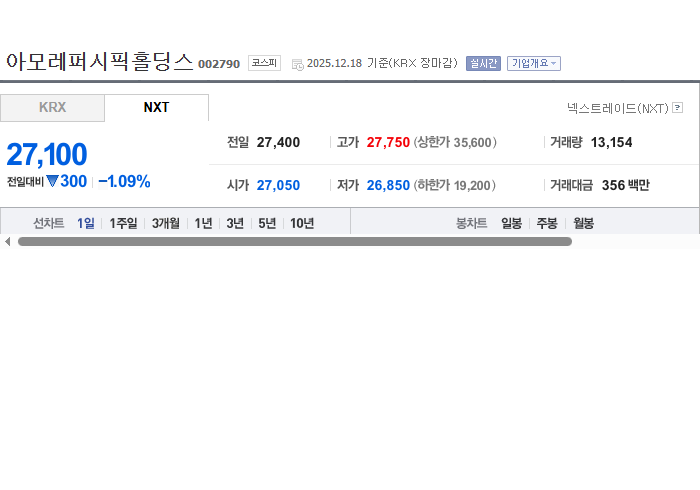Image resolution: width=700 pixels, height=490 pixels.
Task: Click the high price 27,750
Action: [388, 142]
